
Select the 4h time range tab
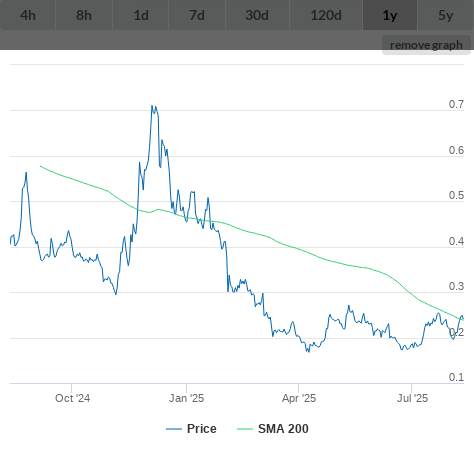28,15
